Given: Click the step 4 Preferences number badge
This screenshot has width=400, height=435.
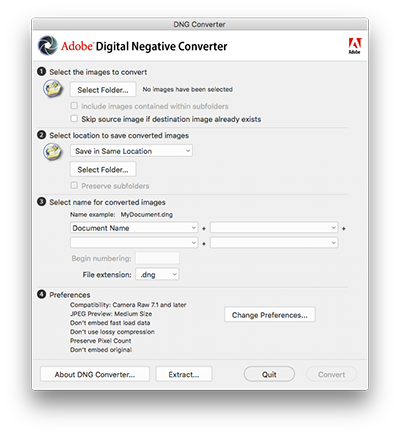Looking at the screenshot, I should (41, 294).
